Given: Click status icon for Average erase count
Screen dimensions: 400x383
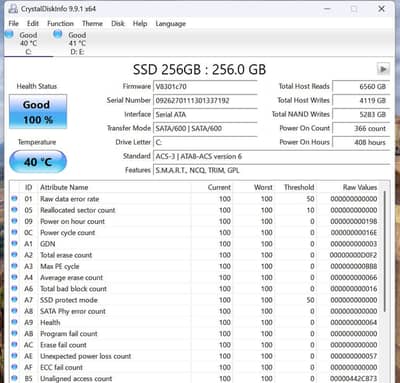Looking at the screenshot, I should point(14,277).
